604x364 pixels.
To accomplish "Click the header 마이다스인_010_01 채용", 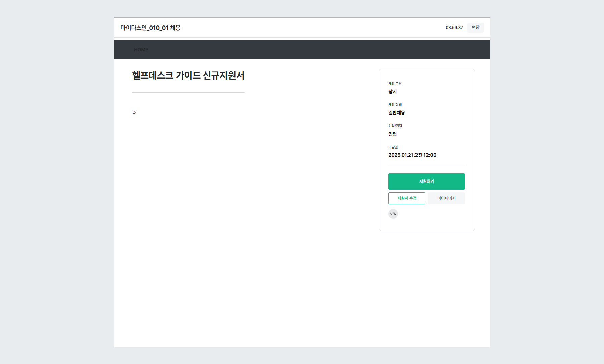I will point(150,28).
